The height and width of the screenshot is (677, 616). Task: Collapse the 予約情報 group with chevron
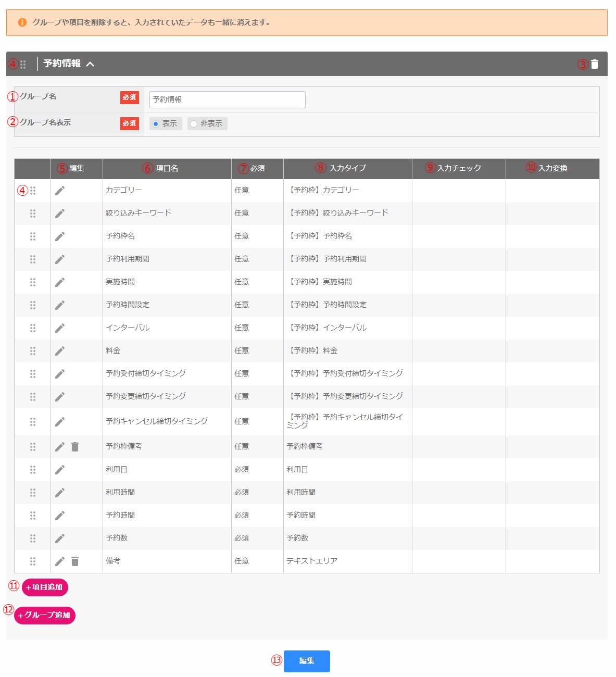pyautogui.click(x=90, y=64)
